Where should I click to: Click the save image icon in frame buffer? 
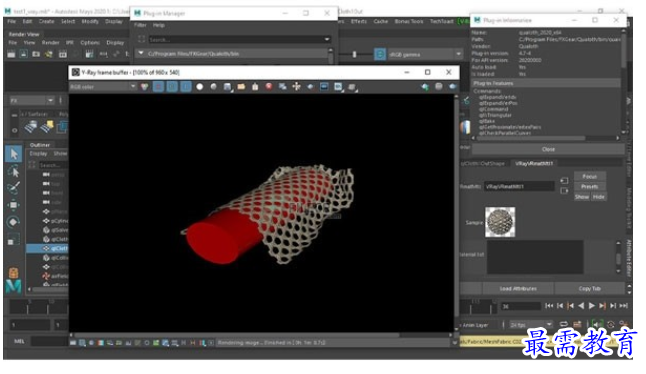pos(227,86)
